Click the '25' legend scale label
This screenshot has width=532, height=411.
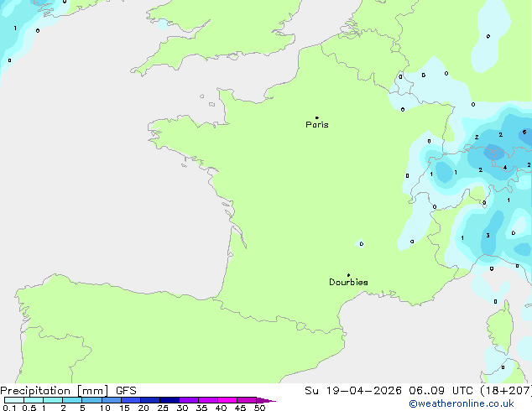pos(163,408)
